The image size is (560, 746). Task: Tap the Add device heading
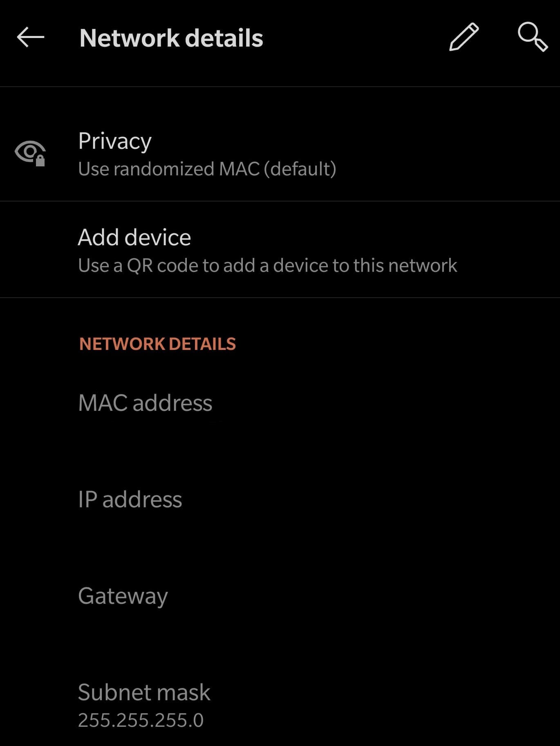134,237
